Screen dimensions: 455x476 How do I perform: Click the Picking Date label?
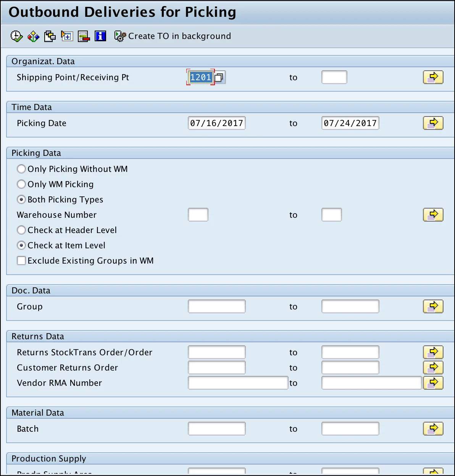coord(42,123)
